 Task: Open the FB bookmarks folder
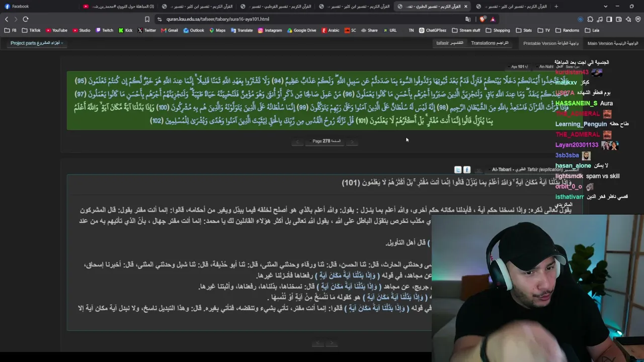tap(11, 30)
